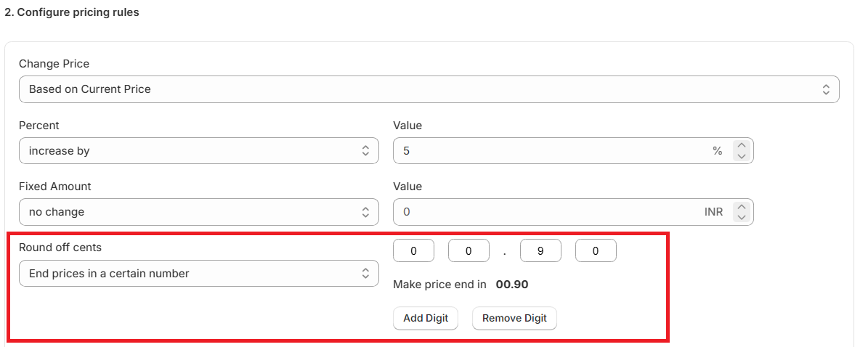Open the Round off cents dropdown
The width and height of the screenshot is (868, 347).
click(x=198, y=274)
